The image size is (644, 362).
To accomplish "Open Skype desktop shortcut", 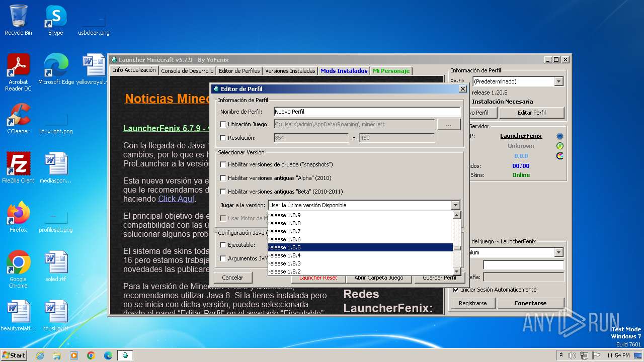I will pos(55,20).
